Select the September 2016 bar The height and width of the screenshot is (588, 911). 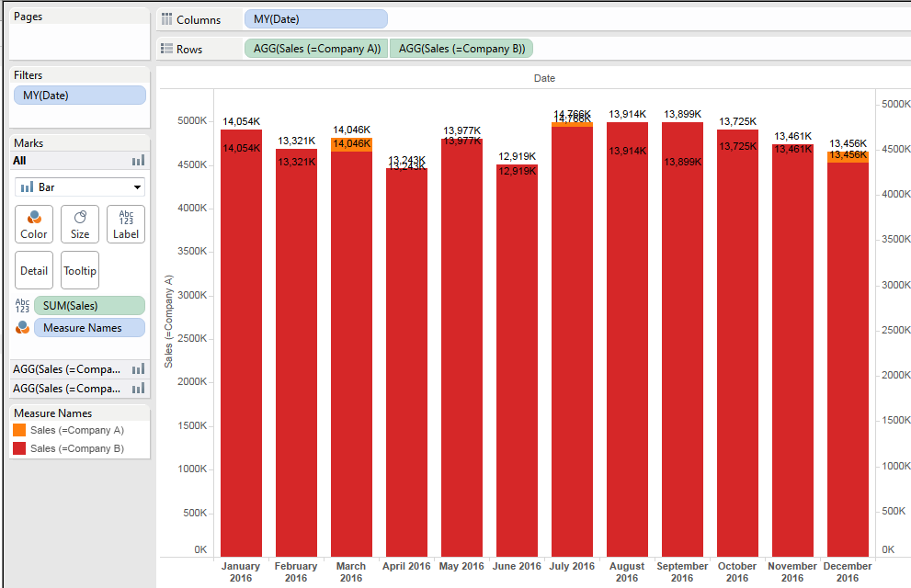[683, 340]
